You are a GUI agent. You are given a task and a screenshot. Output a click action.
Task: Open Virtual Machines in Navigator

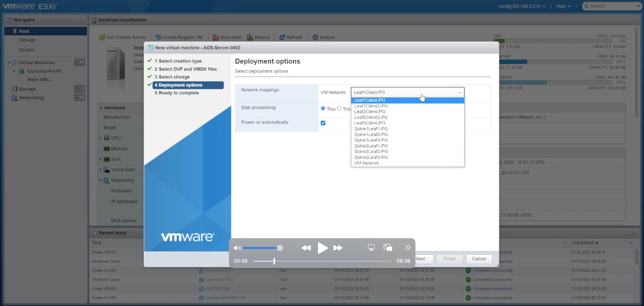[37, 63]
